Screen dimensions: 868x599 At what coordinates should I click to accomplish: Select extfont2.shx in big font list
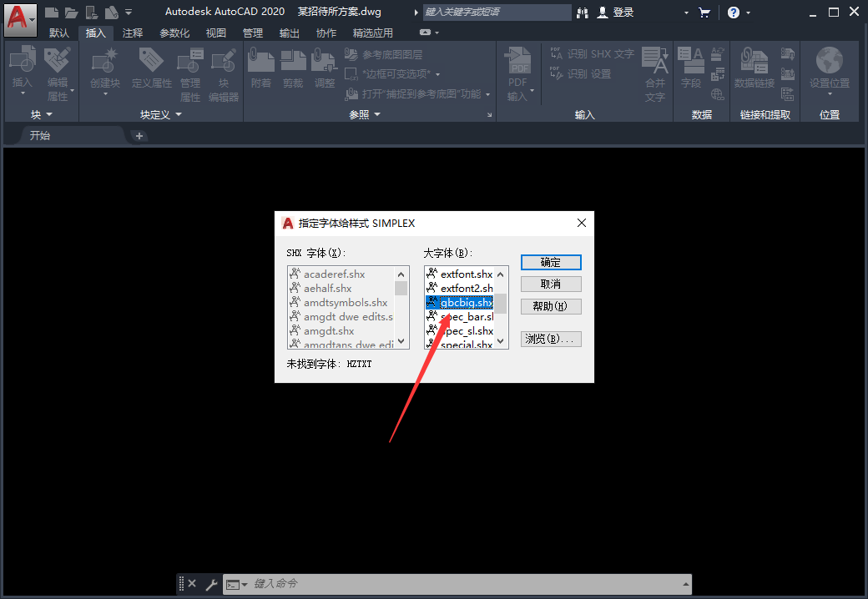pyautogui.click(x=460, y=288)
